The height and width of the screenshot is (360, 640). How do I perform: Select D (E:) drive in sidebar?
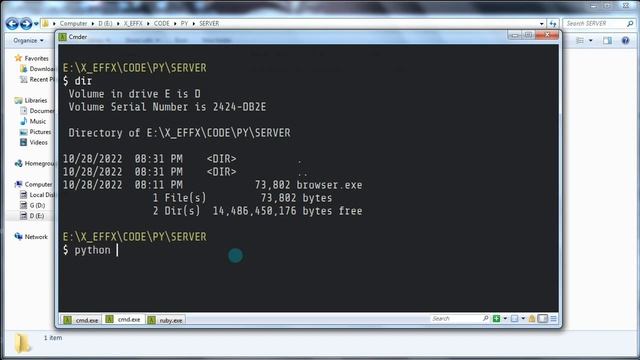coord(37,216)
